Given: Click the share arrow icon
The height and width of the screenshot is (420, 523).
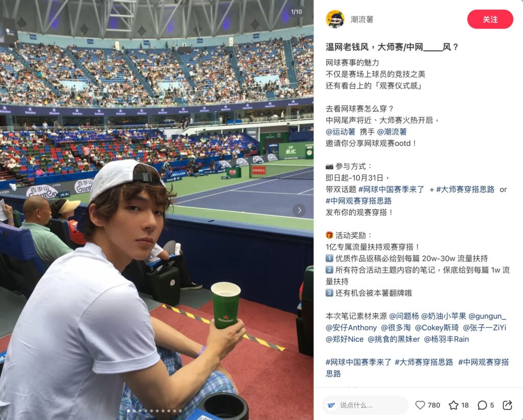Looking at the screenshot, I should pyautogui.click(x=507, y=405).
